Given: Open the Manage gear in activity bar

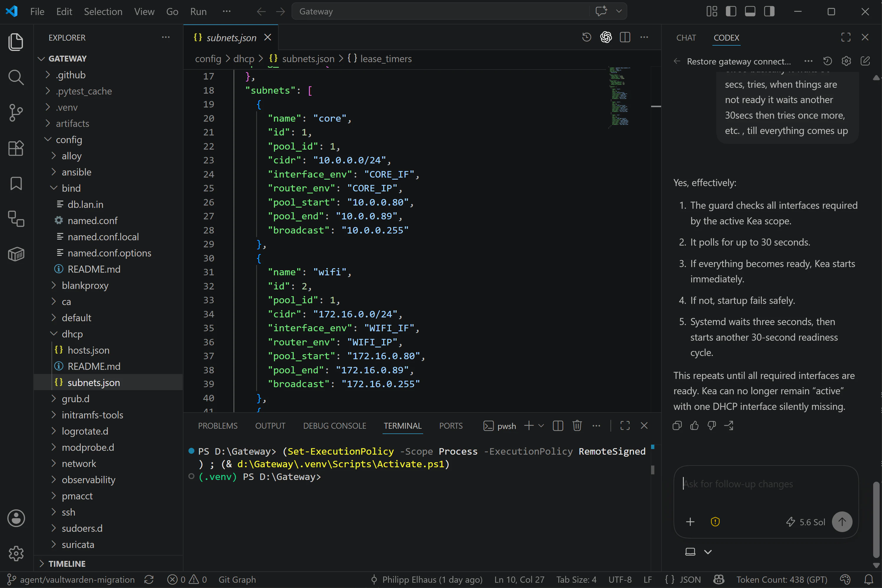Looking at the screenshot, I should [x=16, y=554].
